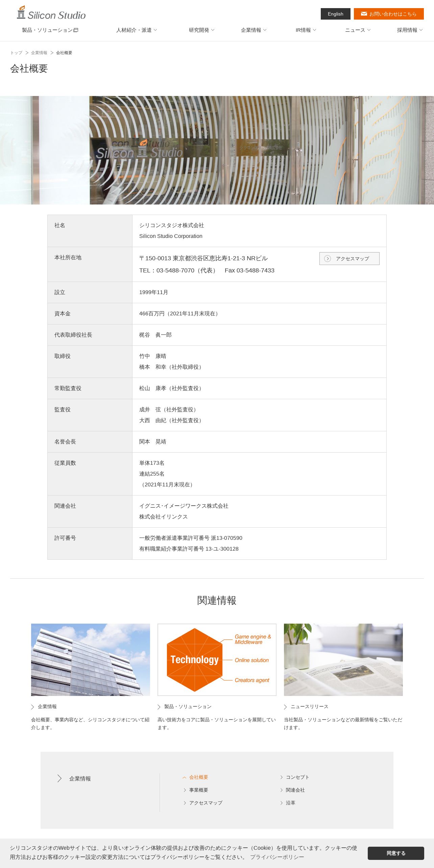Screen dimensions: 434x868
Task: Expand the 企業情報 nav dropdown arrow
Action: coord(265,30)
